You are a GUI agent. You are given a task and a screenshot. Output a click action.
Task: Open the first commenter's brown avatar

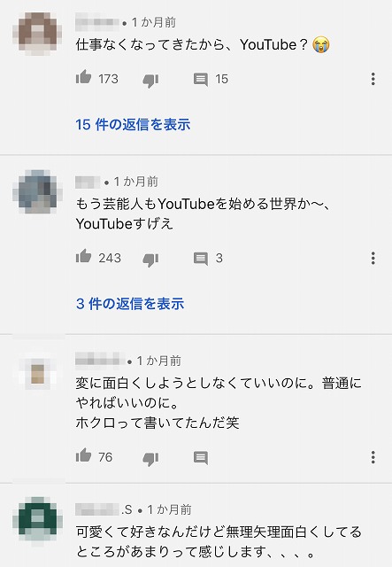point(37,33)
